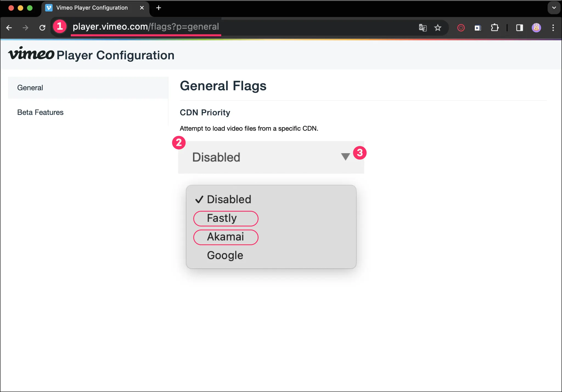Screen dimensions: 562x392
Task: Choose Akamai as CDN priority
Action: point(225,237)
